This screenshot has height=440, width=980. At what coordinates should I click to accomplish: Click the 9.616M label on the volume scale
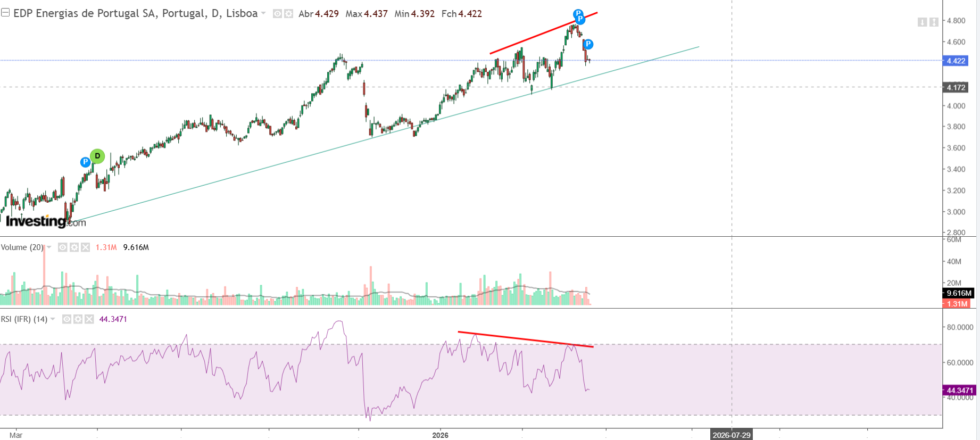coord(959,293)
